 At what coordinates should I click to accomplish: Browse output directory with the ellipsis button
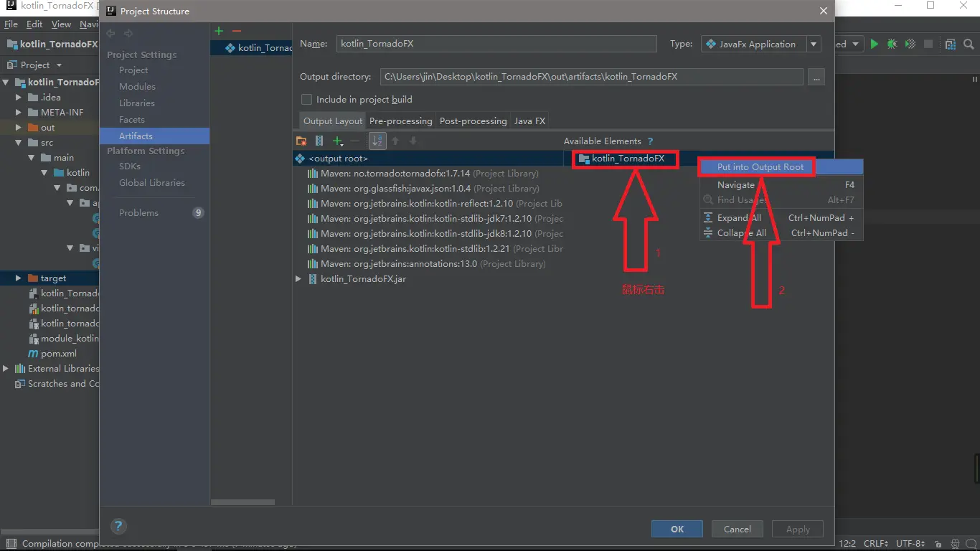(816, 77)
